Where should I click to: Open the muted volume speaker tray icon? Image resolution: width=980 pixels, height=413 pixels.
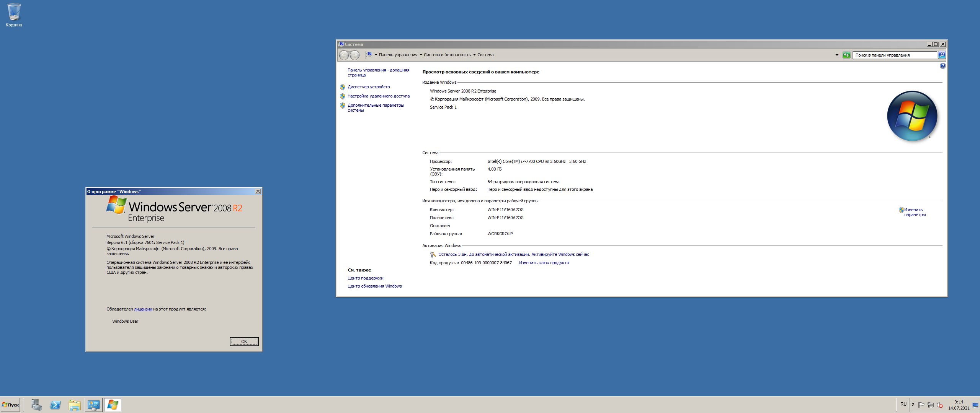coord(940,405)
